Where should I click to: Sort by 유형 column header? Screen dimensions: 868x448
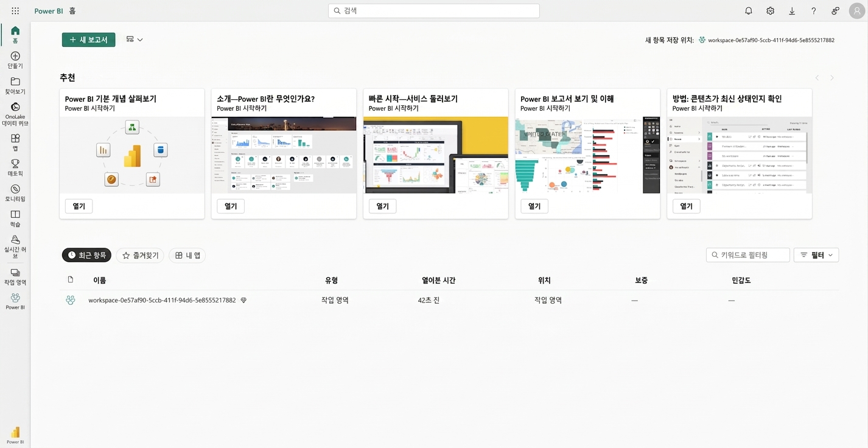[331, 280]
